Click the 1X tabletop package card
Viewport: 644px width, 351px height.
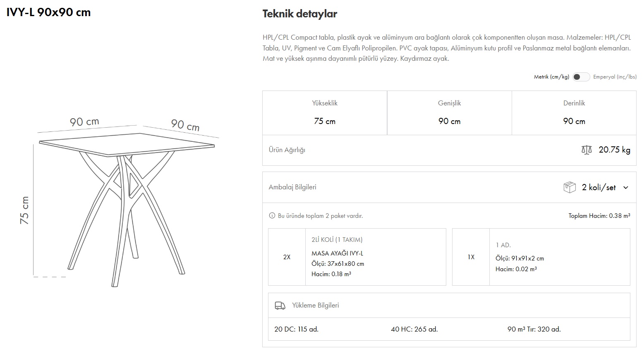tap(541, 257)
